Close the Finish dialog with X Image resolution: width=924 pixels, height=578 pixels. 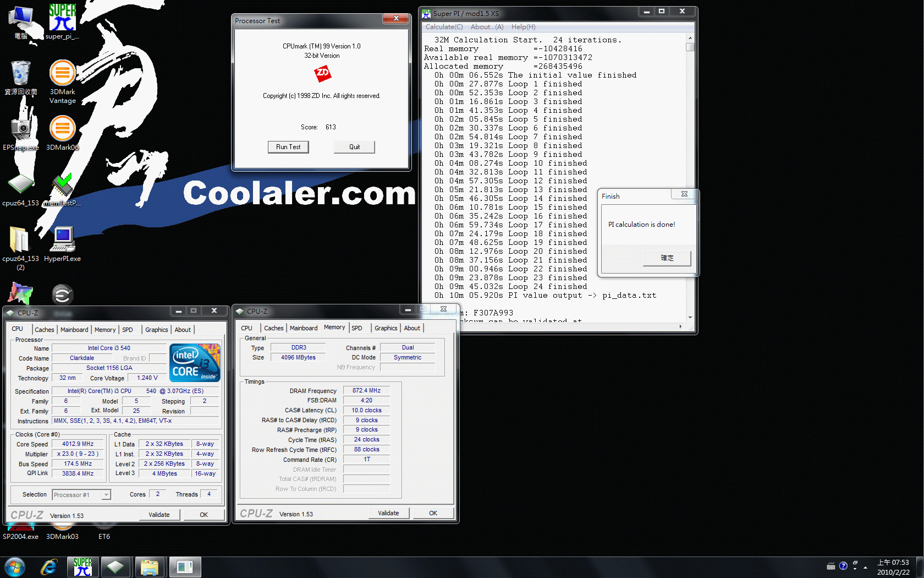coord(684,194)
